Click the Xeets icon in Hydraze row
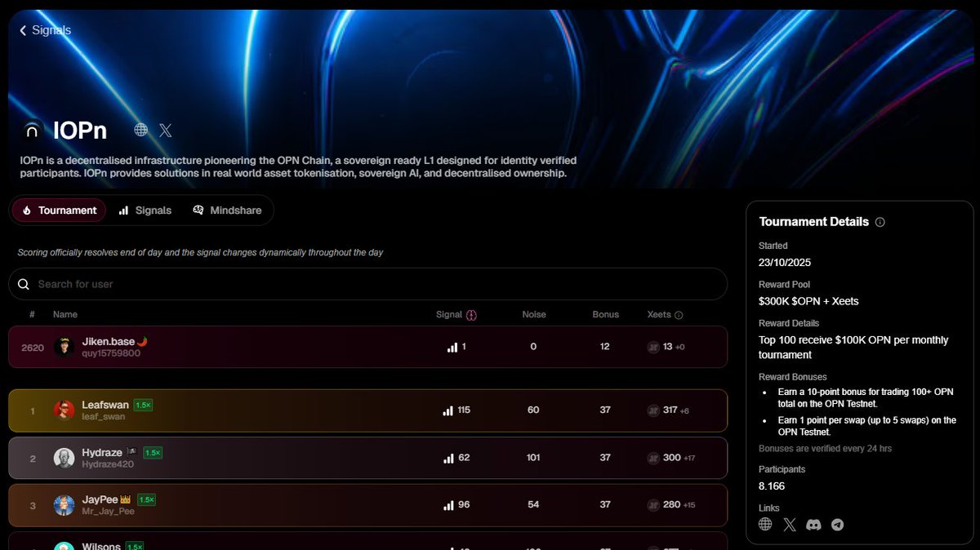 653,458
